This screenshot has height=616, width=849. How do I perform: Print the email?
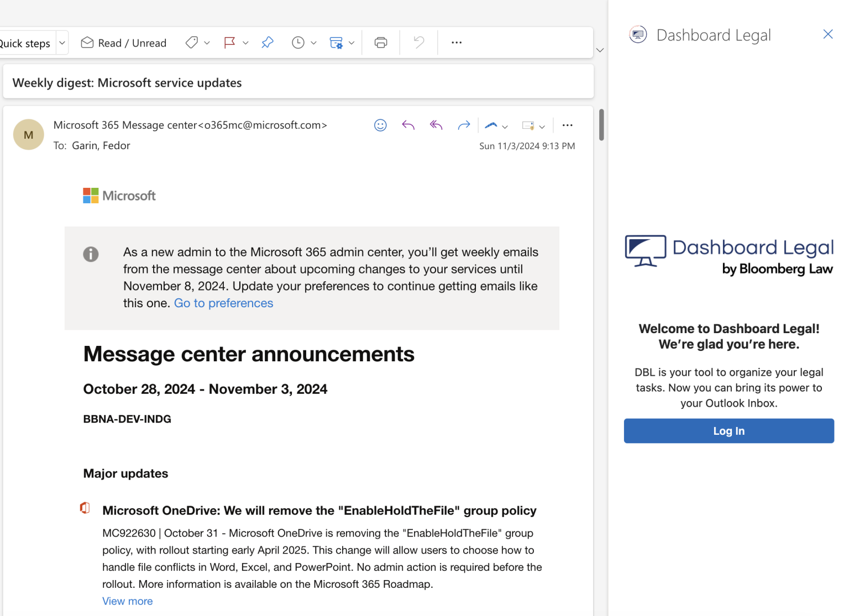point(380,43)
